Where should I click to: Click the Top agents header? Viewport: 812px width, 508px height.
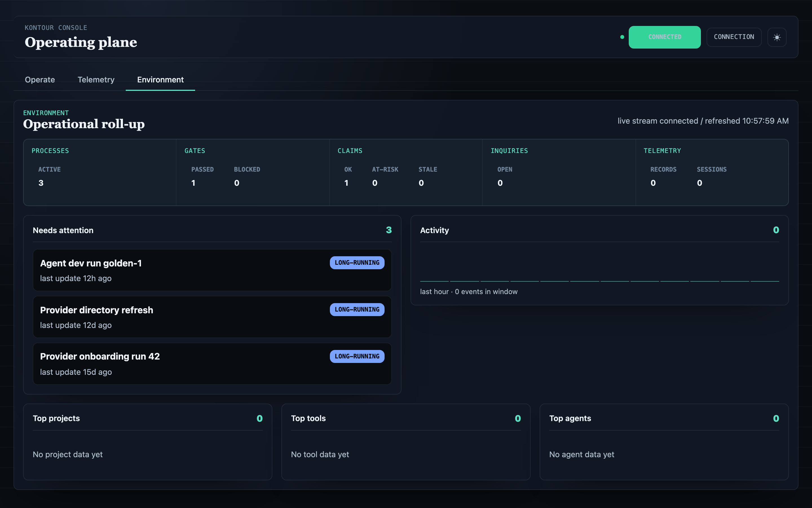570,418
